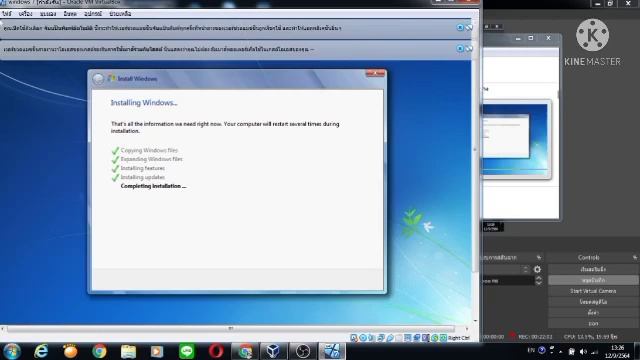The height and width of the screenshot is (360, 640).
Task: Click the back arrow in Install Windows dialog
Action: coord(98,79)
